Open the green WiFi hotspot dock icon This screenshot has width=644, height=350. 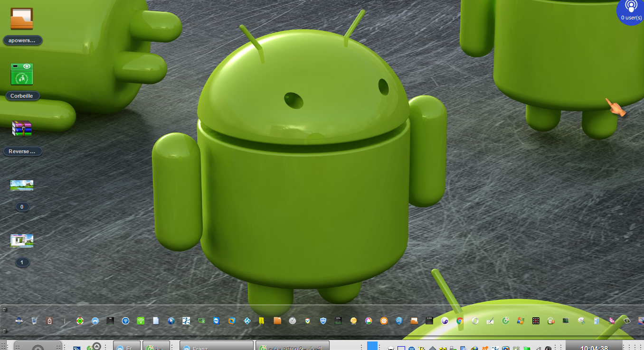pyautogui.click(x=141, y=321)
